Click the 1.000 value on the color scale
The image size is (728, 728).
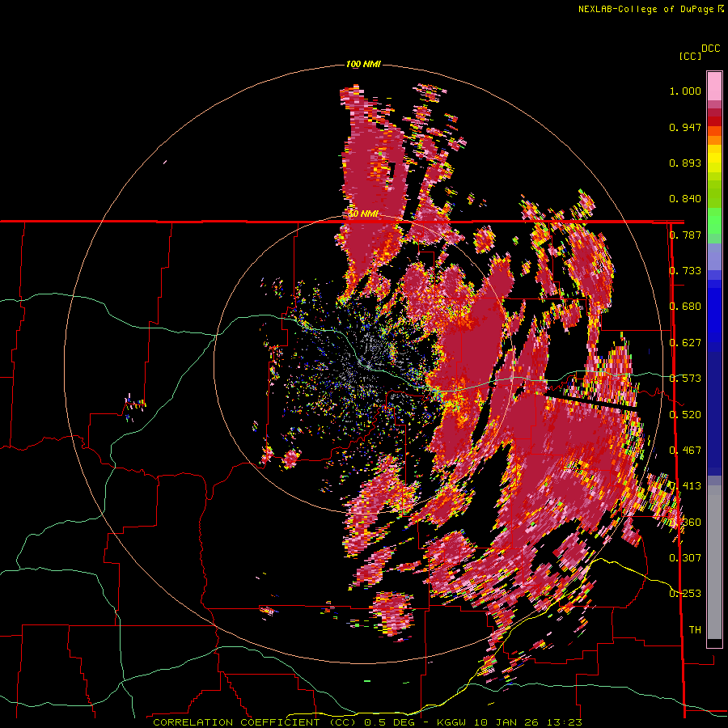(x=685, y=91)
